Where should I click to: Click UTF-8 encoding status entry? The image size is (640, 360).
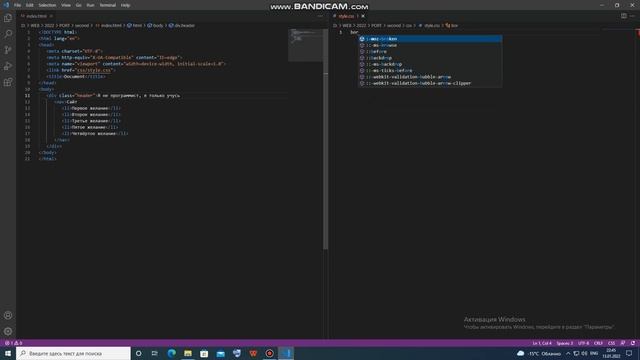pyautogui.click(x=583, y=343)
